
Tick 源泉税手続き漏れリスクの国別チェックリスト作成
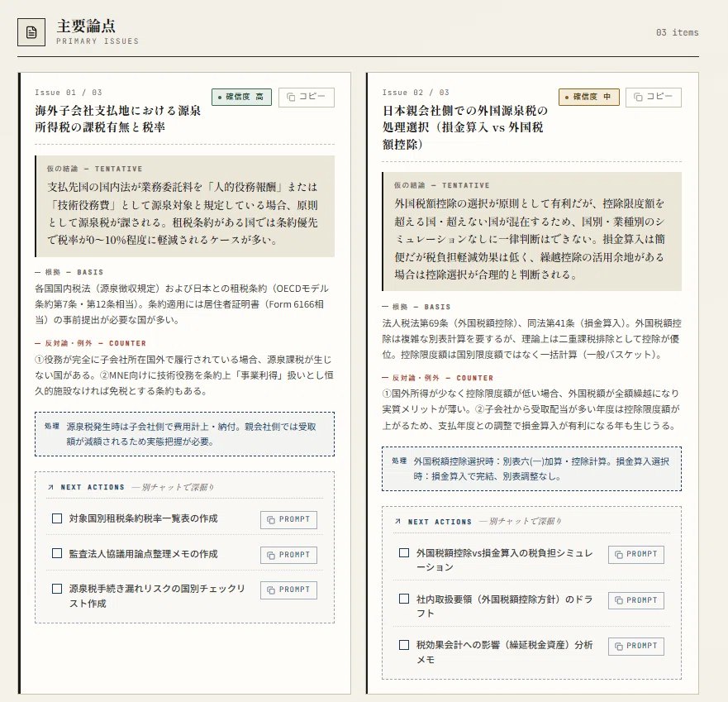pyautogui.click(x=57, y=589)
